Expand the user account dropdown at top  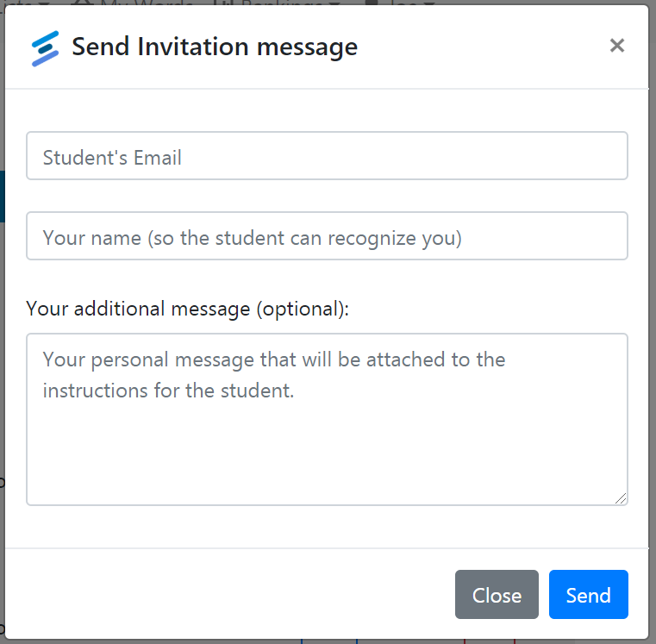click(399, 3)
